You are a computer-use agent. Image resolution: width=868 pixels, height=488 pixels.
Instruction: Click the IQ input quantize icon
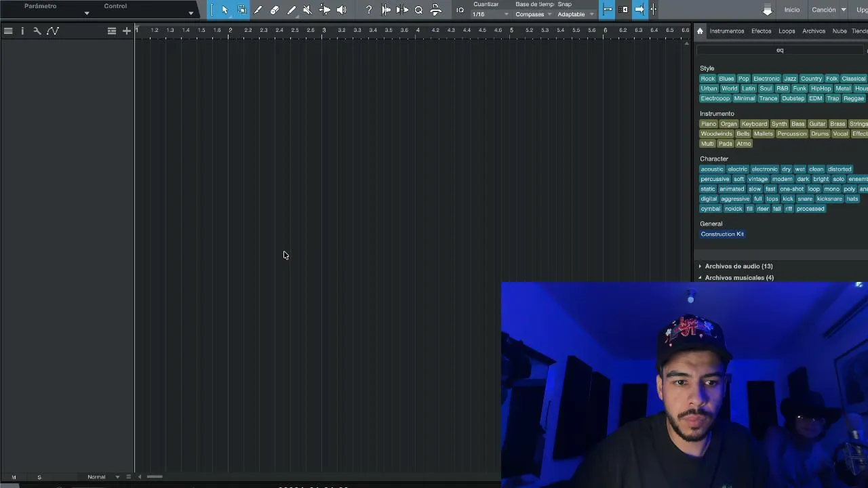tap(460, 10)
